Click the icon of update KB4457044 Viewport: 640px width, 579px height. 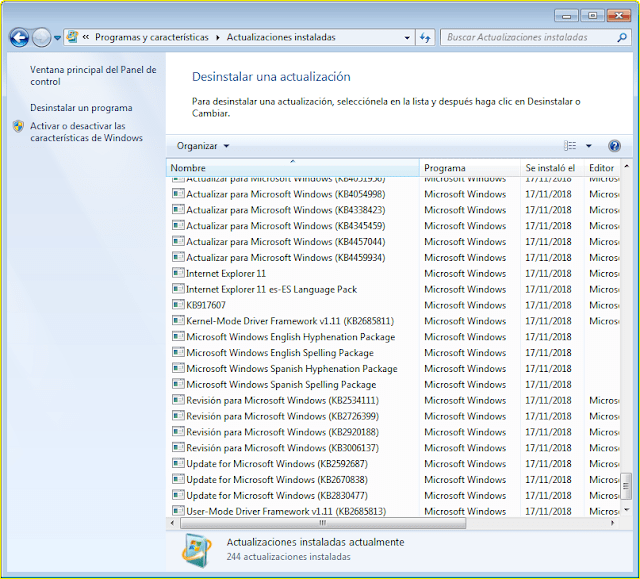(178, 241)
